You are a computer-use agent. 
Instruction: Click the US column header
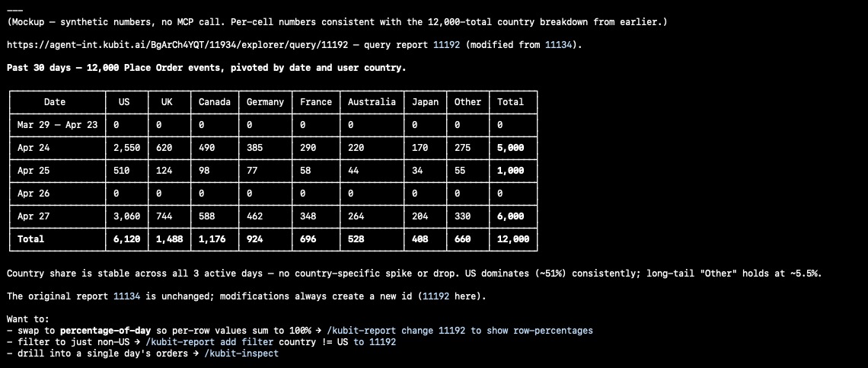pos(125,102)
